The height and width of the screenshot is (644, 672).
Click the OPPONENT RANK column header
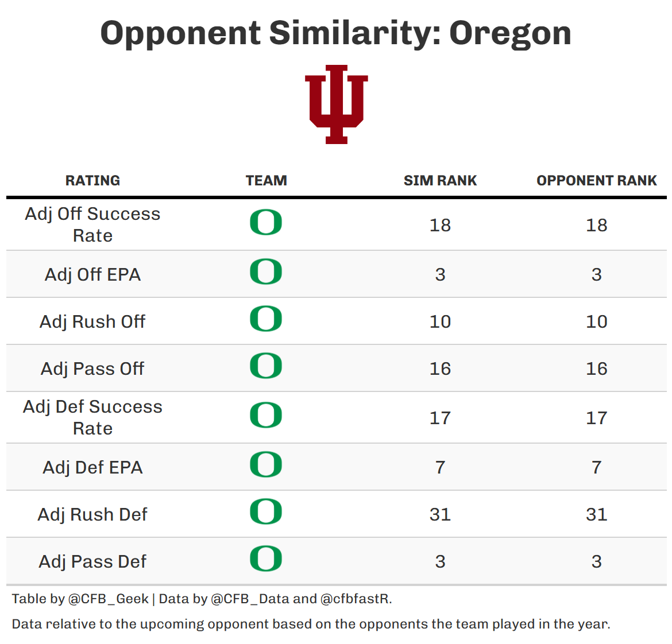pos(596,181)
